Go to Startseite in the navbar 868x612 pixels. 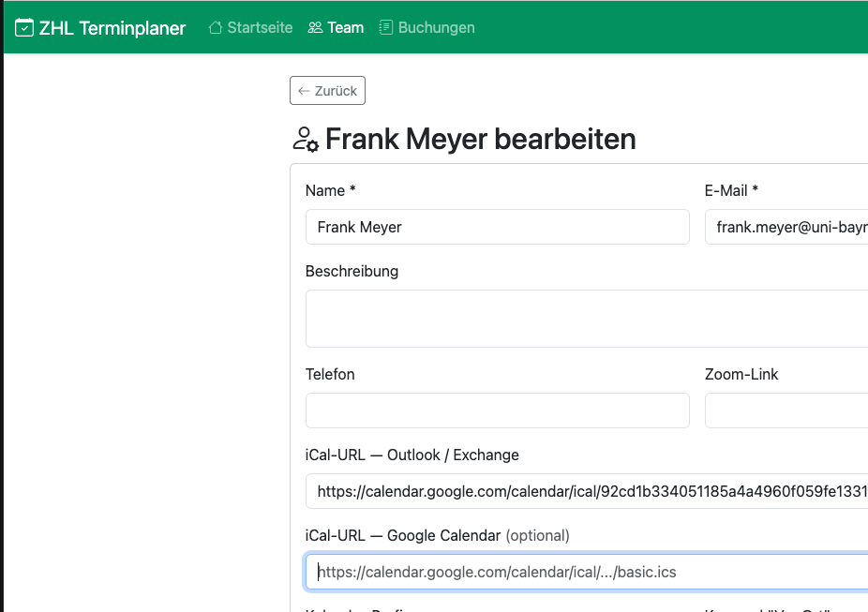pos(251,27)
